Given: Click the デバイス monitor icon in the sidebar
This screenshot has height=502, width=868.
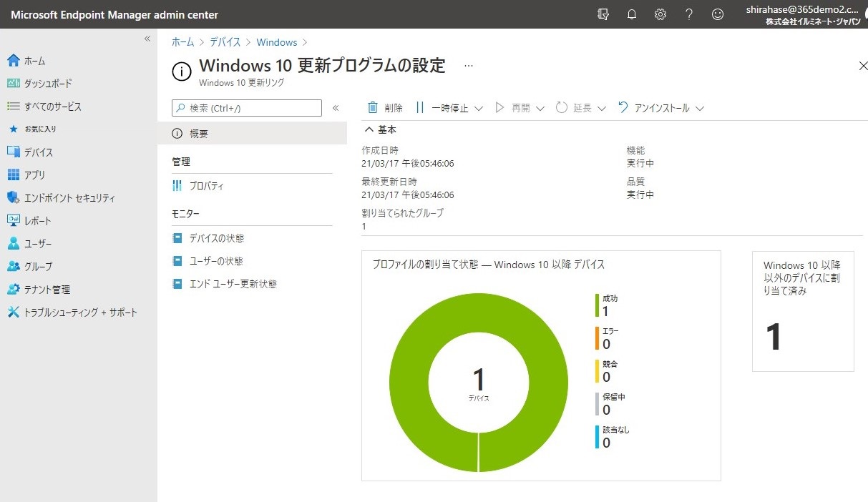Looking at the screenshot, I should 13,152.
